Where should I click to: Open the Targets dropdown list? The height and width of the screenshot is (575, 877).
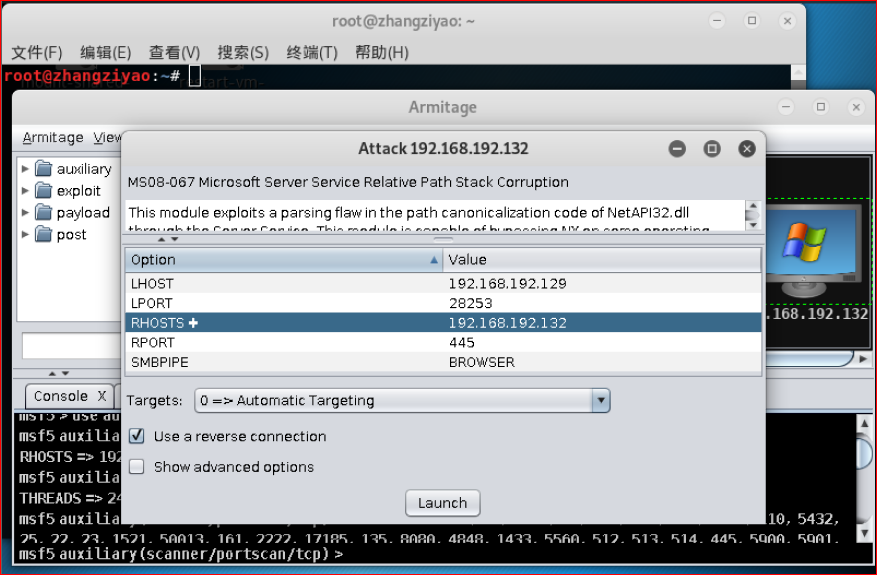pyautogui.click(x=601, y=400)
